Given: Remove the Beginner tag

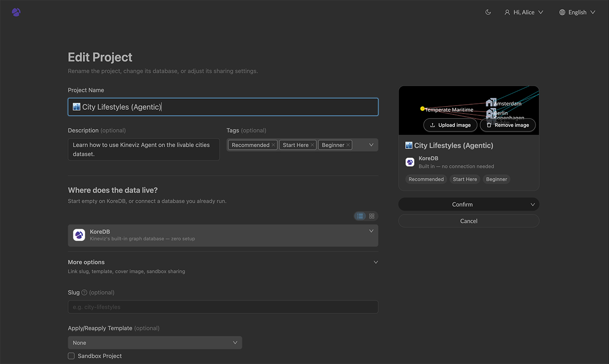Looking at the screenshot, I should (x=348, y=145).
